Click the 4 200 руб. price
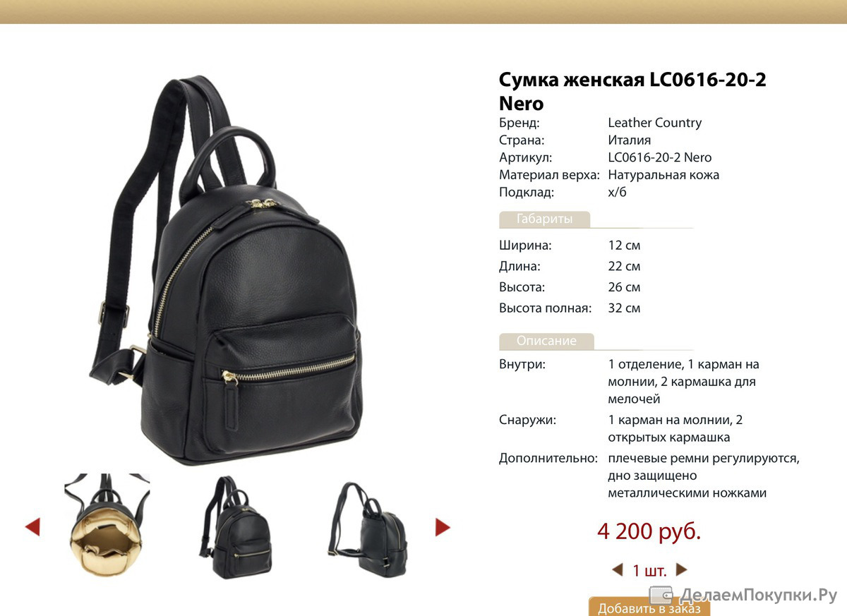This screenshot has width=847, height=616. [649, 531]
